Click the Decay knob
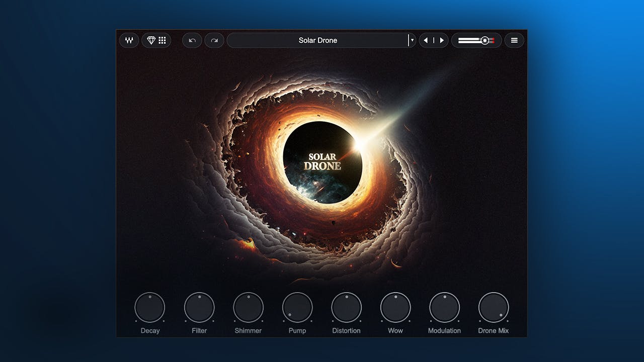Image resolution: width=644 pixels, height=362 pixels. (150, 307)
